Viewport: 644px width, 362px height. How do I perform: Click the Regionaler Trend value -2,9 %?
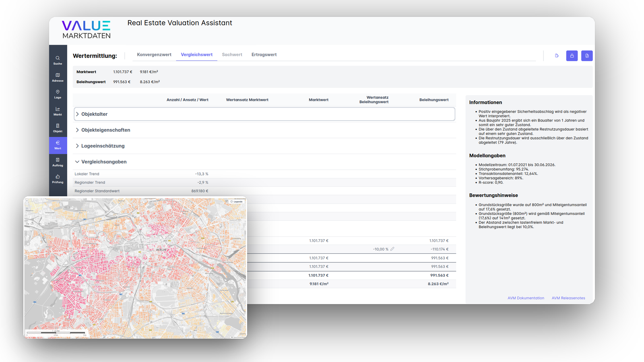(203, 183)
